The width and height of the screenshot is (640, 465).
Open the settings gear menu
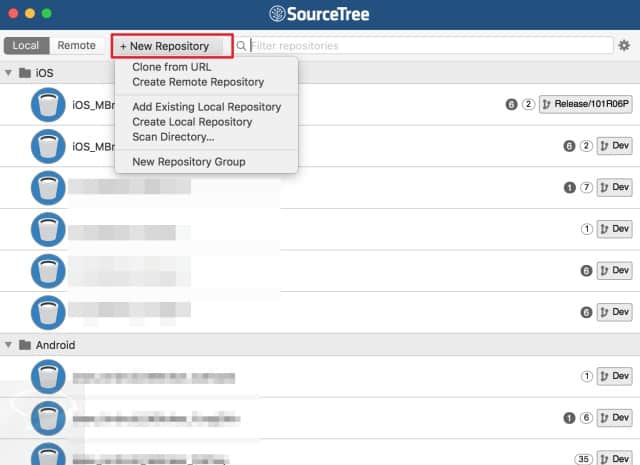coord(624,45)
